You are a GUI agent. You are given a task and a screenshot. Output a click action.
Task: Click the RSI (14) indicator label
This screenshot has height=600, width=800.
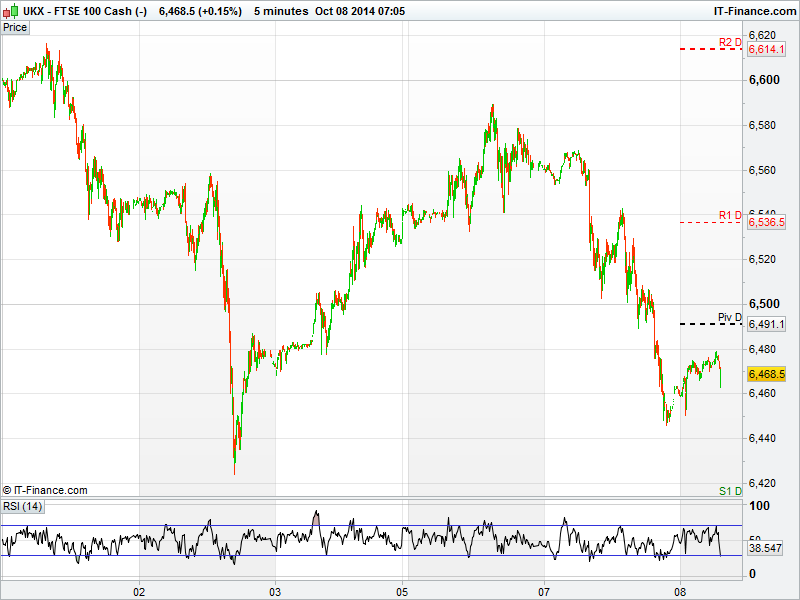(23, 506)
